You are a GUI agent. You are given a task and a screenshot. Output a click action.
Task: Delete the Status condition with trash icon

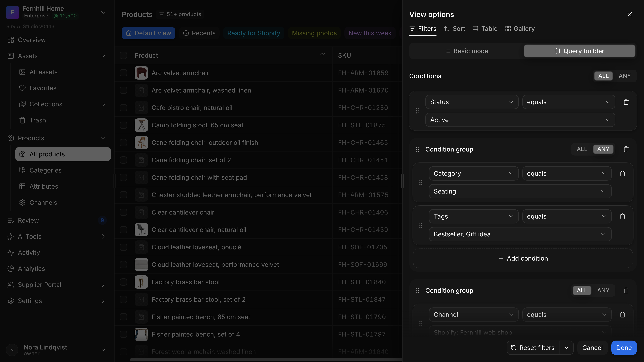tap(626, 102)
